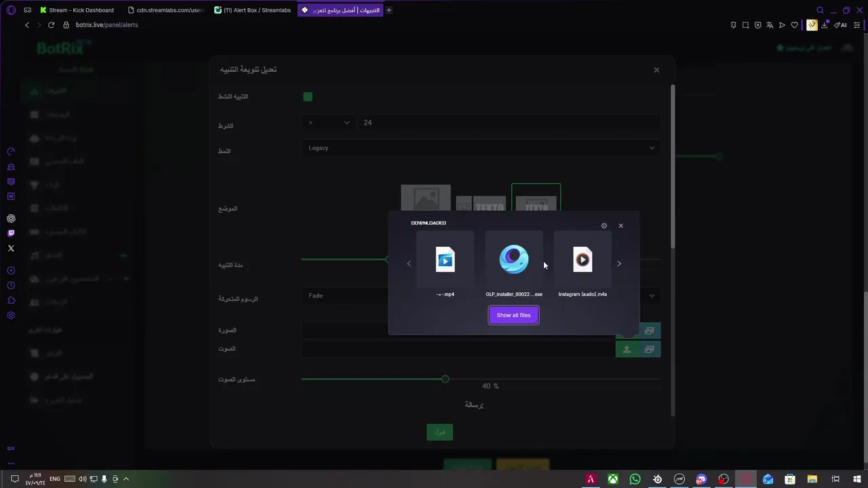Switch to Stream - Kick Dashboard tab

pos(77,10)
